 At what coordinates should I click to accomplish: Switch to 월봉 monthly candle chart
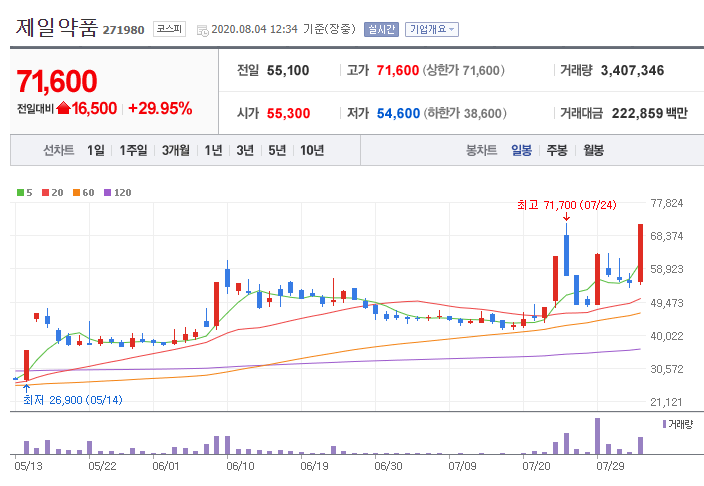(x=593, y=150)
